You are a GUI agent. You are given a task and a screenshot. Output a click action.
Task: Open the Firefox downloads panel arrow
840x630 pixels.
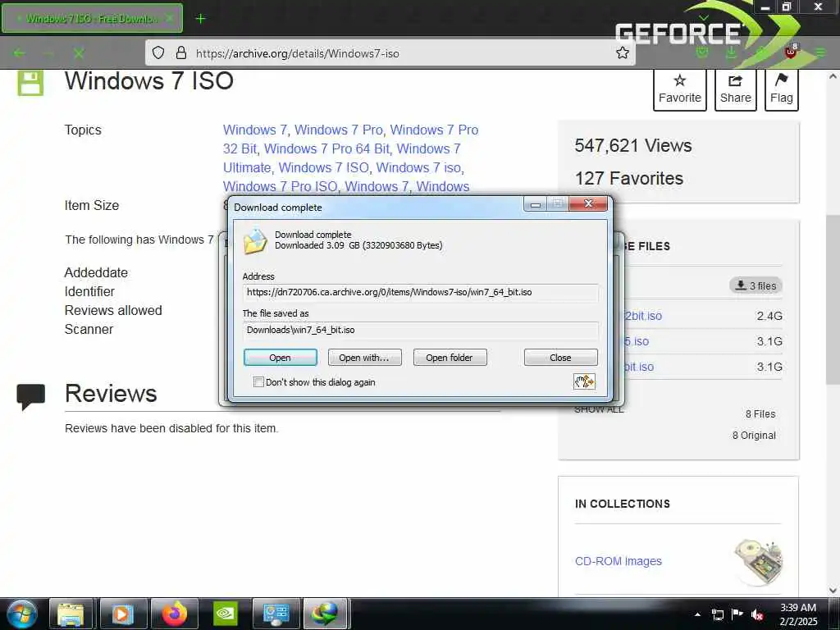click(731, 52)
